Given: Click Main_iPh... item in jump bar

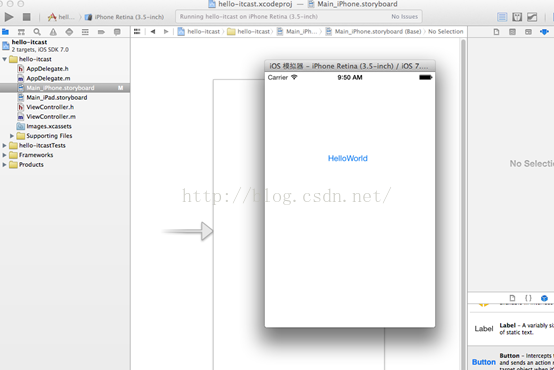Looking at the screenshot, I should [297, 31].
